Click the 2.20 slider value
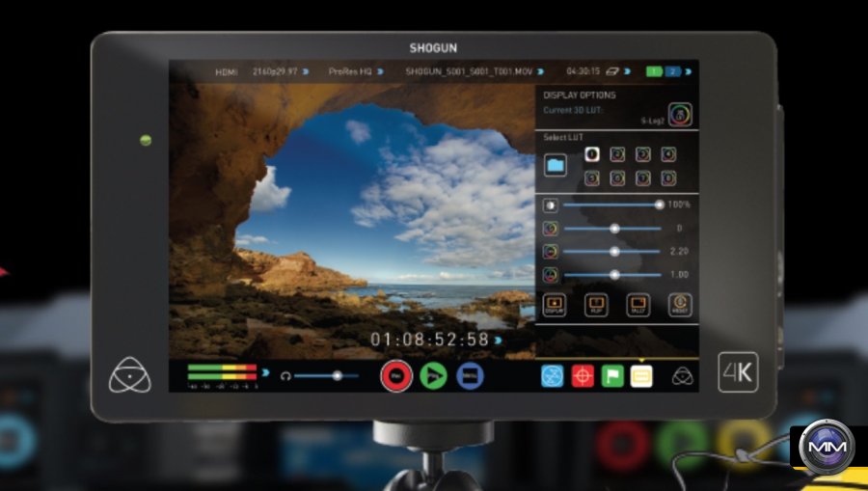 pos(679,252)
